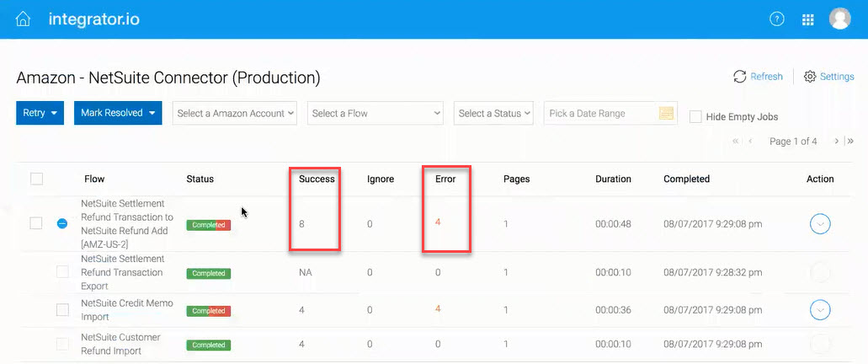868x364 pixels.
Task: Go to the home page icon
Action: [x=23, y=19]
